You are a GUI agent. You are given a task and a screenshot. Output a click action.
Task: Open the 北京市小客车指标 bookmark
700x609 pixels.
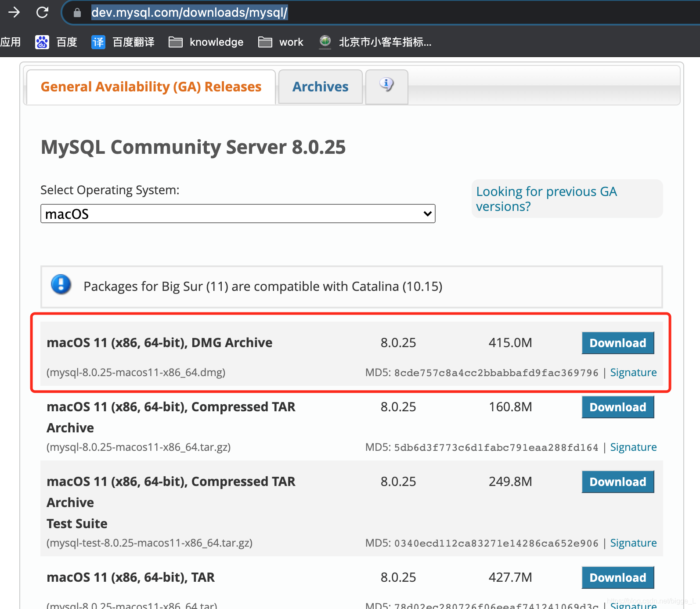click(375, 42)
